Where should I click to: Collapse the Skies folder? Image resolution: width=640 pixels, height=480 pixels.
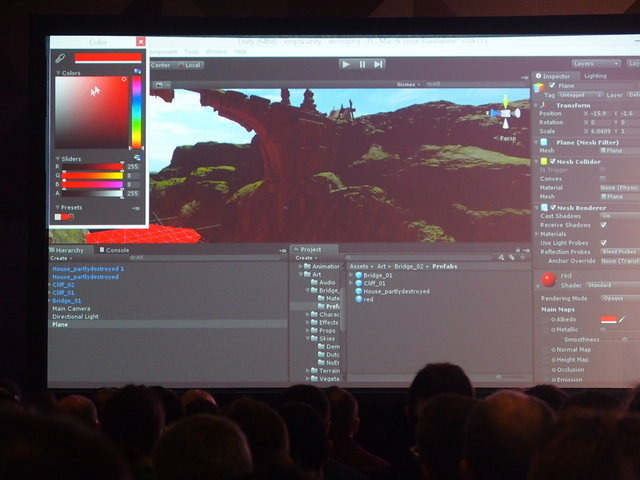pos(308,339)
